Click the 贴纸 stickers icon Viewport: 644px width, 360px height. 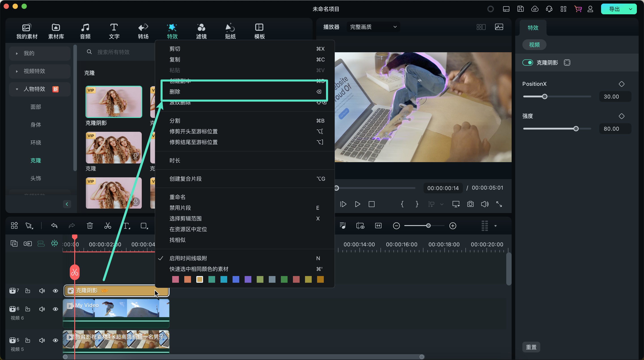[x=230, y=27]
